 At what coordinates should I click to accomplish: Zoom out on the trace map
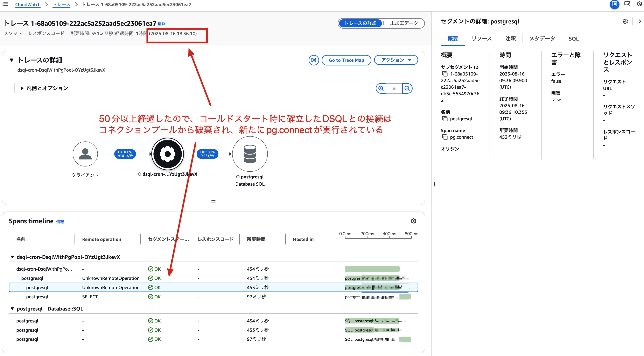point(407,88)
